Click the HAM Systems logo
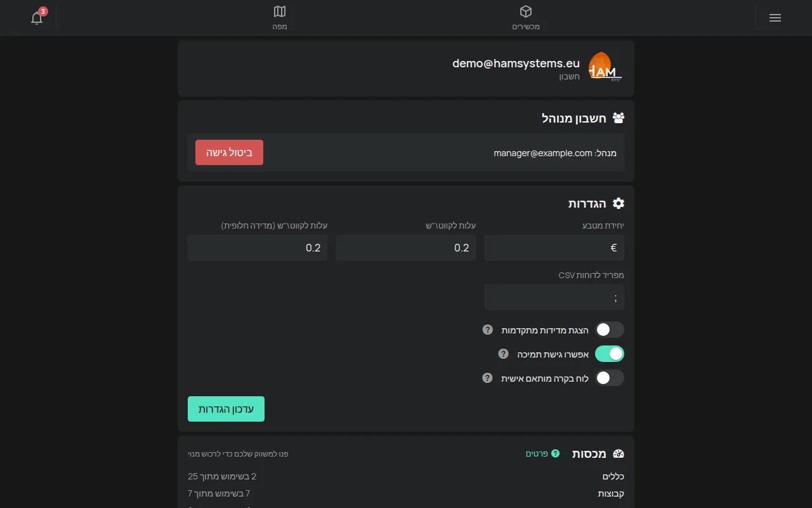 pos(605,68)
